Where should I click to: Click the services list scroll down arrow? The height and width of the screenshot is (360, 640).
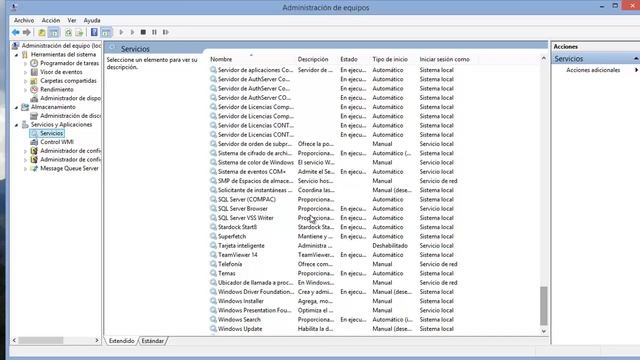coord(544,331)
